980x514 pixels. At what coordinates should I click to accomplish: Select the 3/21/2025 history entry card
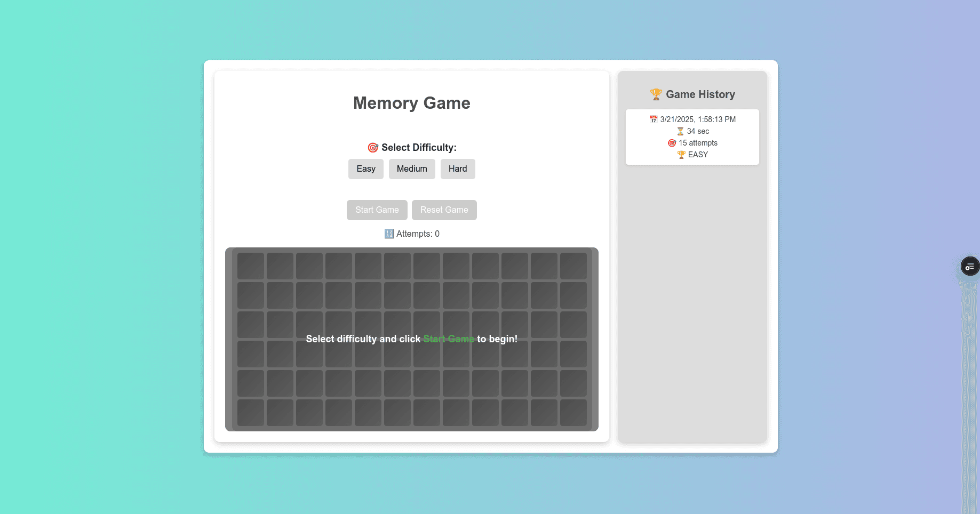(692, 137)
